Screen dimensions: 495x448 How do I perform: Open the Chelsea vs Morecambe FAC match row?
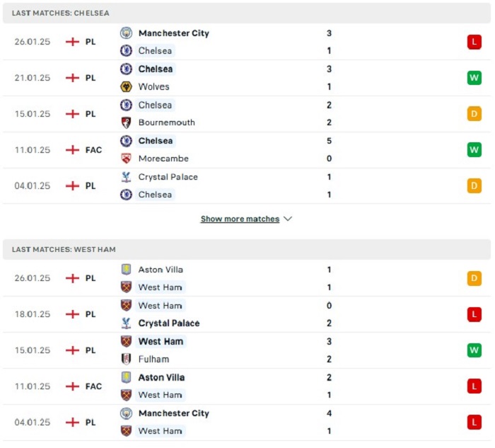point(247,150)
